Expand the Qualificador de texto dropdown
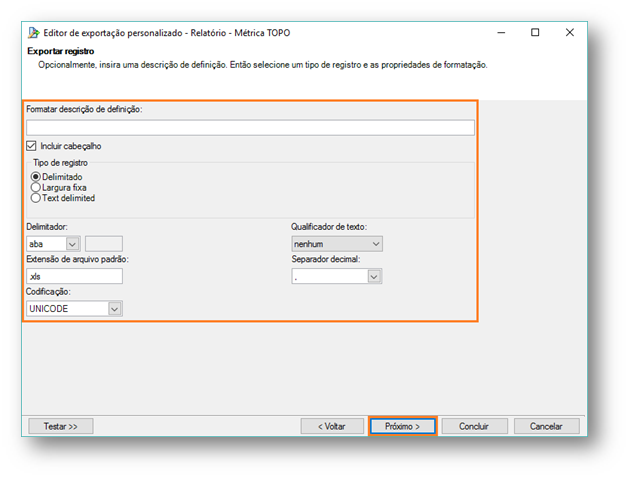The width and height of the screenshot is (630, 479). click(x=375, y=243)
